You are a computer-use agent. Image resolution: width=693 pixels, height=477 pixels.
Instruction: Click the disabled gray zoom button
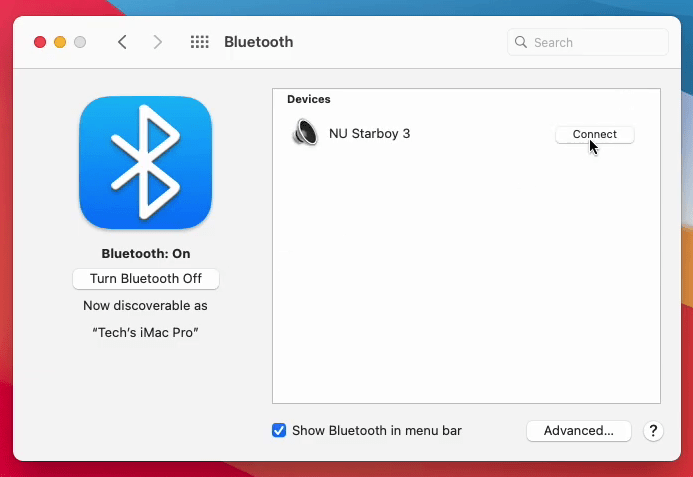click(80, 42)
